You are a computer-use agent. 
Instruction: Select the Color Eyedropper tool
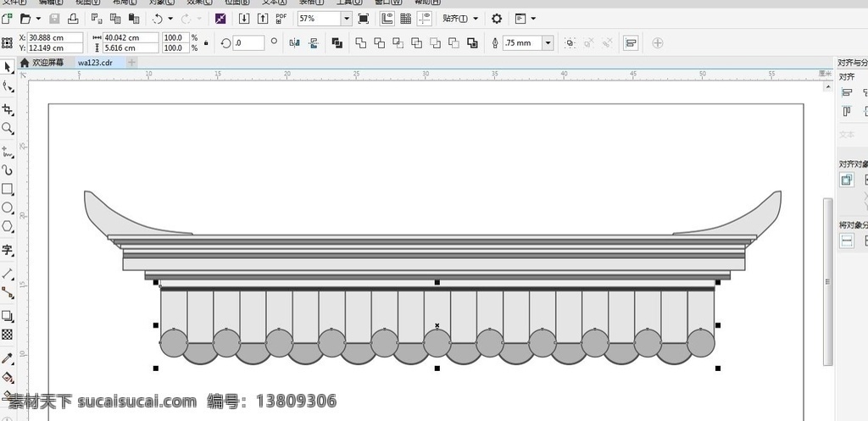point(7,358)
